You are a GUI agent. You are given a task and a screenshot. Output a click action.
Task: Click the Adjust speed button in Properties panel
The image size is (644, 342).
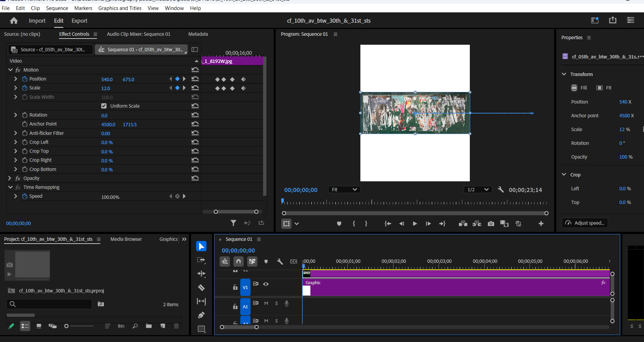pyautogui.click(x=584, y=223)
